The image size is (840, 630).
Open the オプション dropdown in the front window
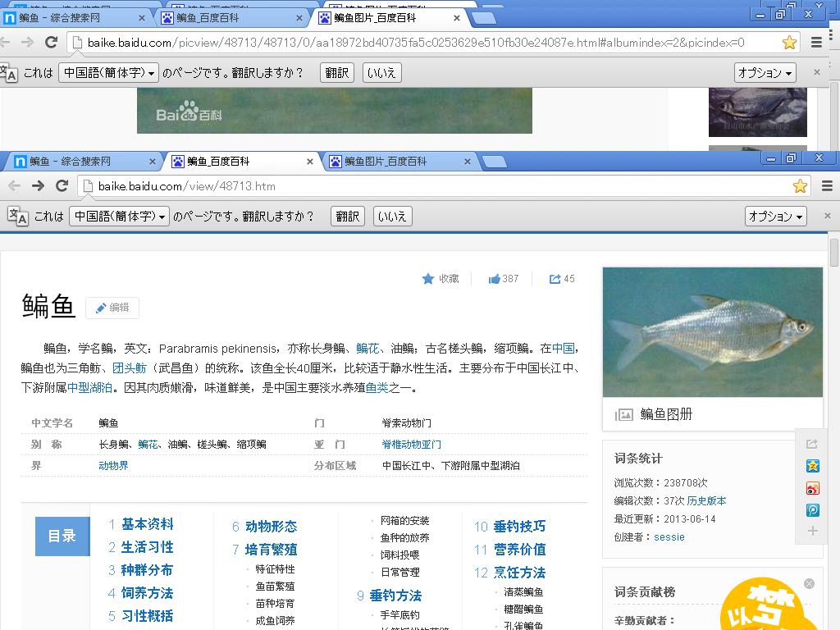[775, 217]
